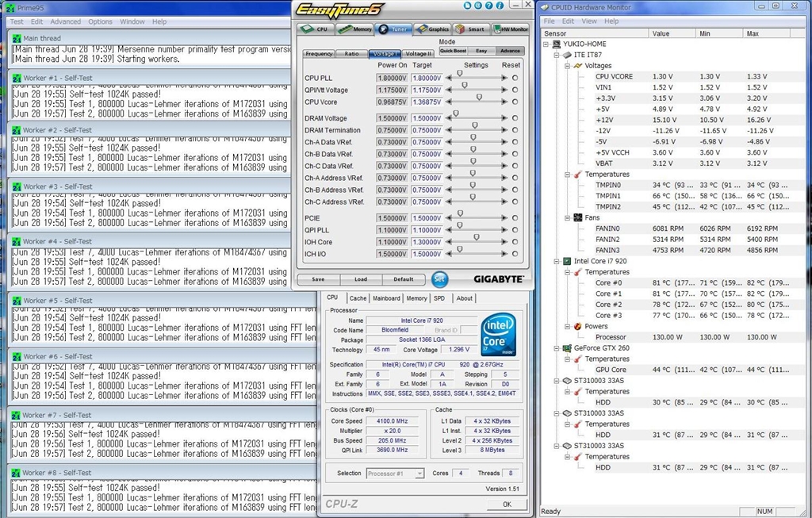Select the DRAM Voltage reset radio button
Viewport: 812px width, 518px height.
click(x=515, y=118)
